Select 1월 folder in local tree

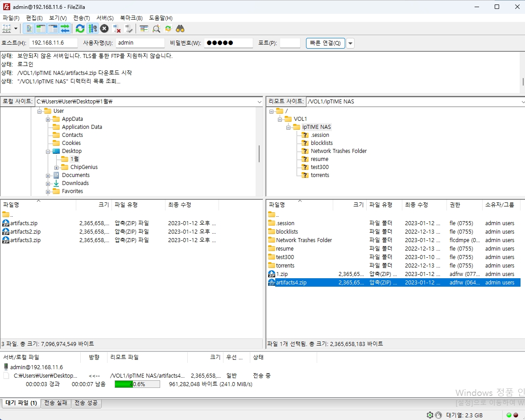point(74,159)
